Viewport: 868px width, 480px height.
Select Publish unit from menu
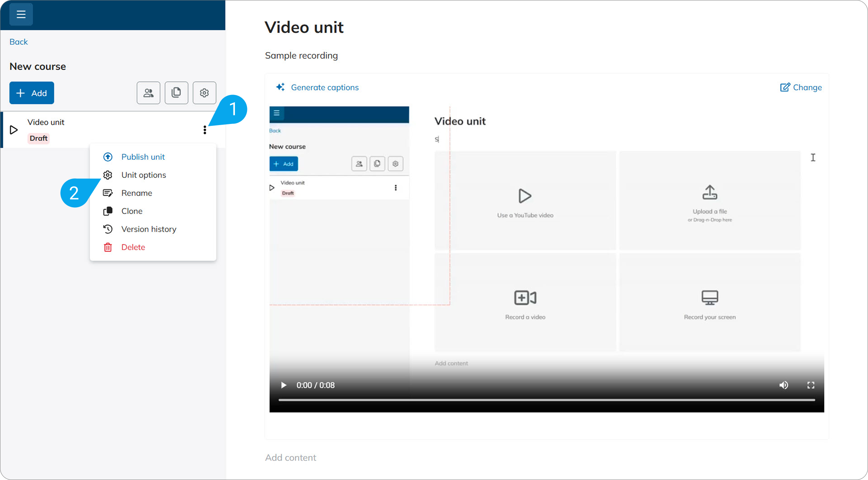(143, 157)
